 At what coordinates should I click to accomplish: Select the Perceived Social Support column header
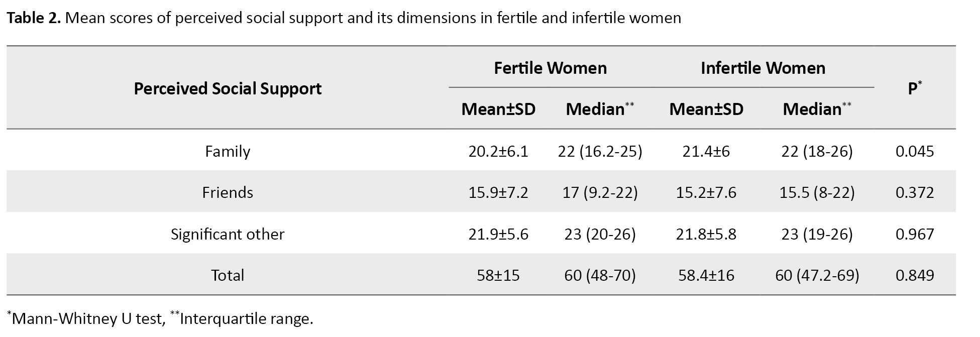click(x=228, y=88)
